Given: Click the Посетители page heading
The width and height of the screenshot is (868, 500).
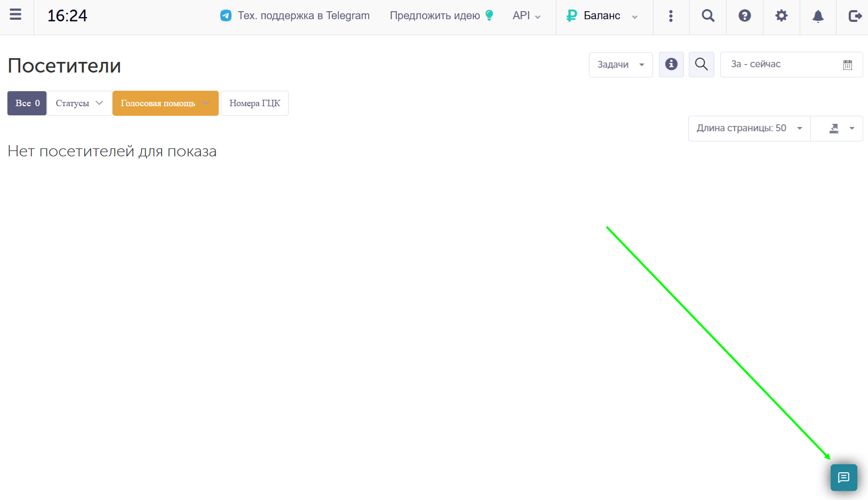Looking at the screenshot, I should 65,66.
